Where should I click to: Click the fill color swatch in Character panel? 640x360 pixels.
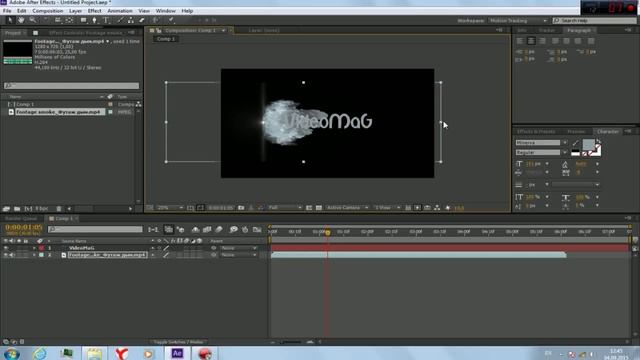(x=588, y=145)
